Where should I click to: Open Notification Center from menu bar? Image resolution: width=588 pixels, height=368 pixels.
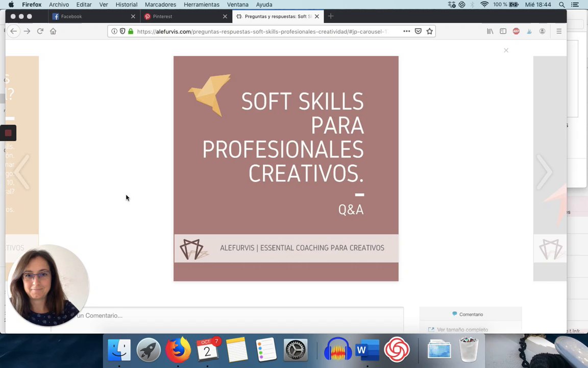(x=575, y=5)
